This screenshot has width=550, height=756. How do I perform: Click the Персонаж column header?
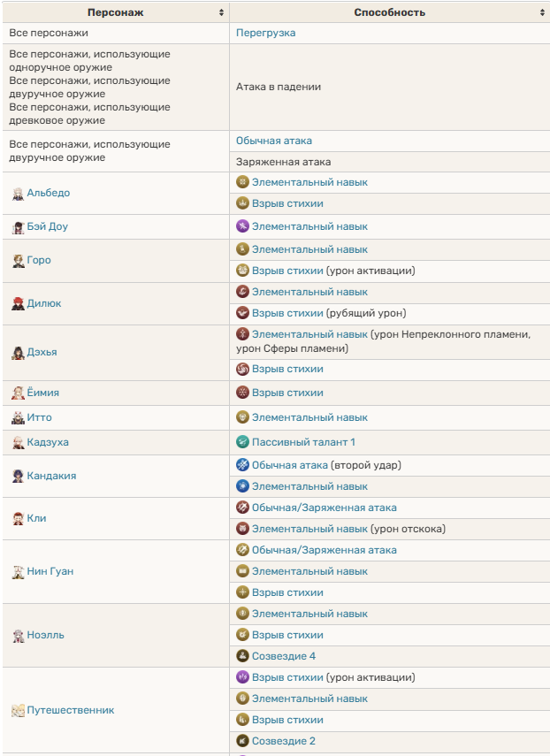click(116, 12)
